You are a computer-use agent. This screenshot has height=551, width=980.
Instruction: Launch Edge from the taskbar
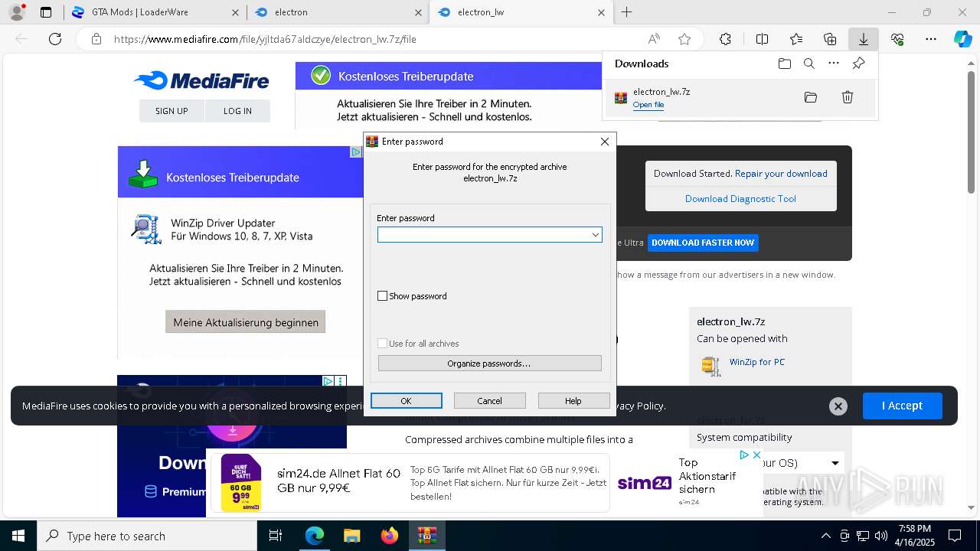tap(315, 536)
